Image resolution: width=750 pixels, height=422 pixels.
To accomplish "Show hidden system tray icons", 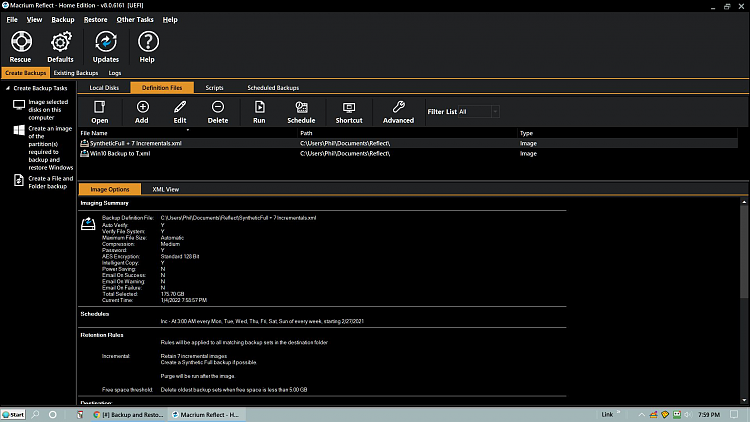I will [641, 415].
